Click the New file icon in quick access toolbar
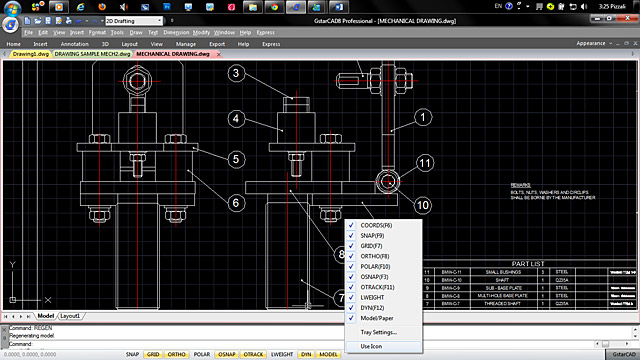640x360 pixels. (x=27, y=21)
